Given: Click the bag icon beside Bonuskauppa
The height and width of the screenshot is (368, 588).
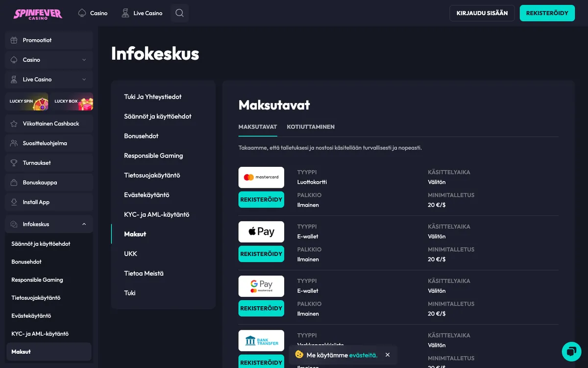Looking at the screenshot, I should point(14,183).
